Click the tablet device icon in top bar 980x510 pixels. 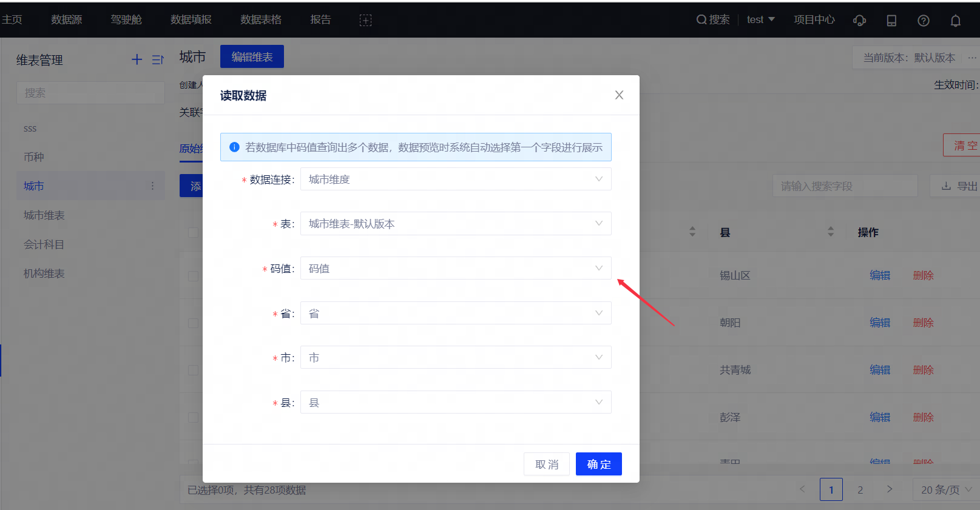click(x=891, y=21)
